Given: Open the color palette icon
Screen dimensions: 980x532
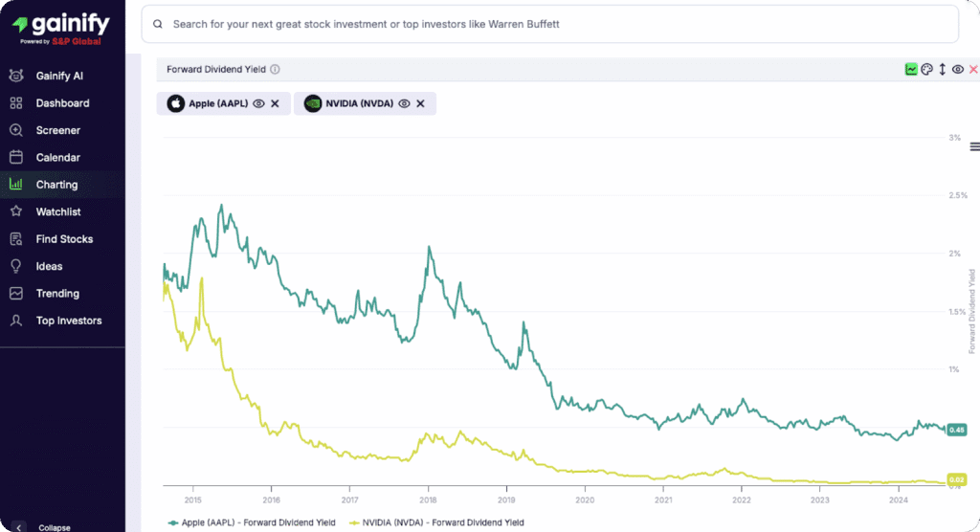Looking at the screenshot, I should (926, 69).
